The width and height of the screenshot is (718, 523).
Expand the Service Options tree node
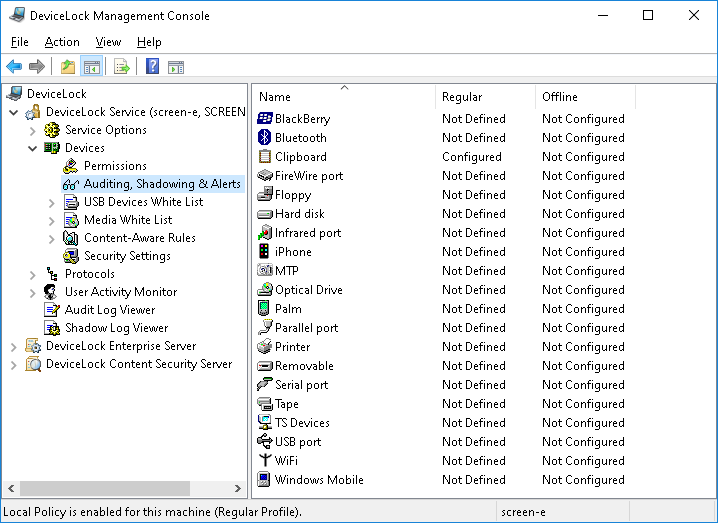pyautogui.click(x=33, y=130)
